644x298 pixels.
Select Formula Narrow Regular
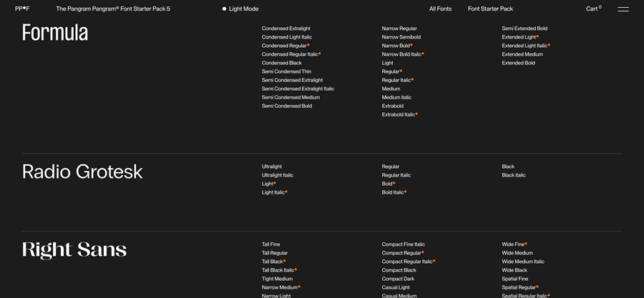[x=399, y=29]
